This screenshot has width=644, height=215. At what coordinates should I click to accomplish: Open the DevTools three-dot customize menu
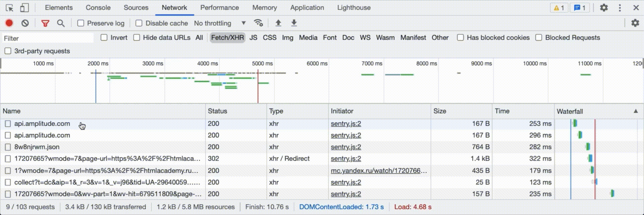tap(620, 8)
